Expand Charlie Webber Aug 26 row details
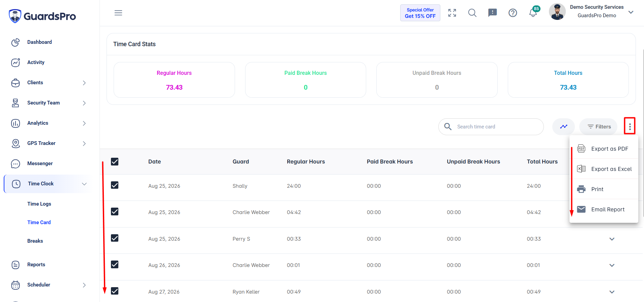The image size is (644, 302). [612, 265]
